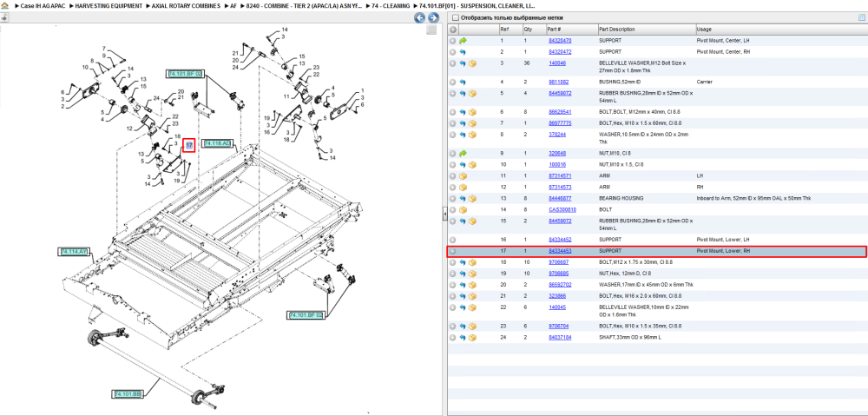
Task: Open part link 378244
Action: coord(557,134)
